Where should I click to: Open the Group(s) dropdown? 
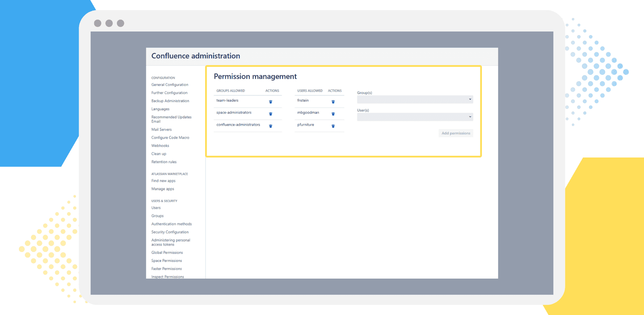pos(415,99)
